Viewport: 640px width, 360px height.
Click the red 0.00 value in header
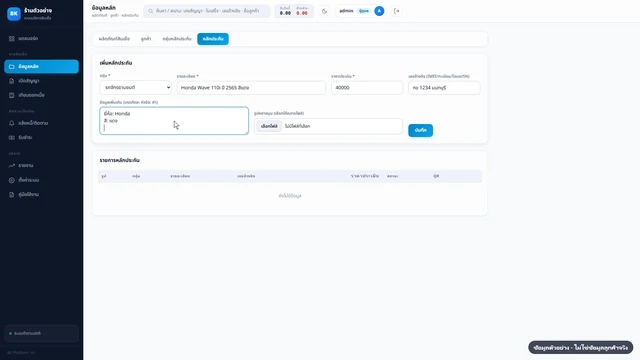click(302, 13)
